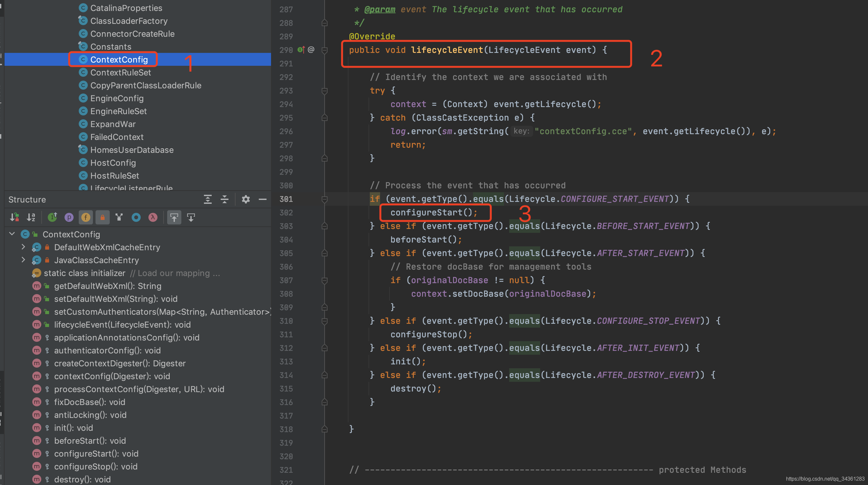This screenshot has height=485, width=868.
Task: Open CatalinaProperties class
Action: (126, 8)
